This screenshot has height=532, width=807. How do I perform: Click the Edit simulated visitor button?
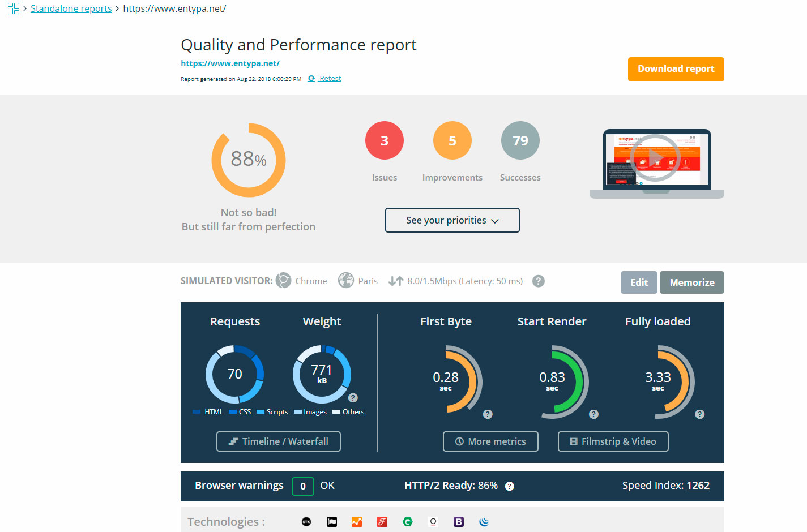(639, 282)
